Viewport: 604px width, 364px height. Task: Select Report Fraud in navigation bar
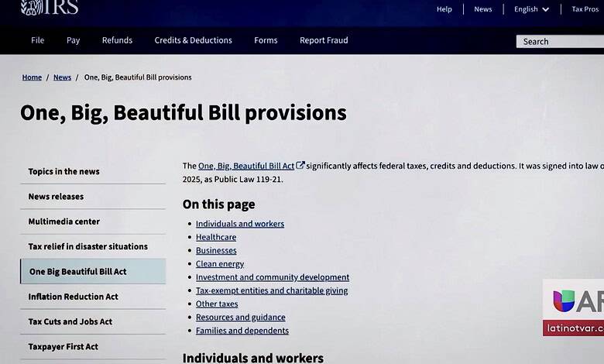click(x=324, y=40)
